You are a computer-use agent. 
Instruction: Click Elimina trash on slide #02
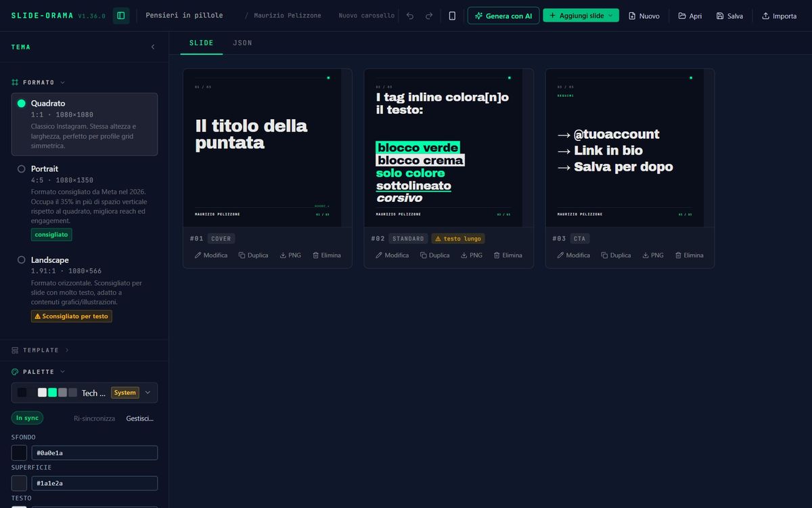click(508, 255)
